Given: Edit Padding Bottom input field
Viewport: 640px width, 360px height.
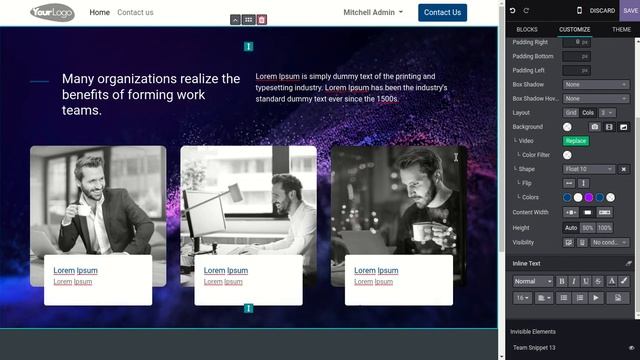Looking at the screenshot, I should tap(576, 56).
